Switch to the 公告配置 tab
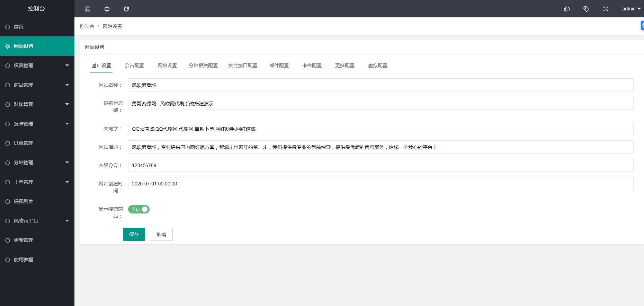This screenshot has height=306, width=644. point(134,65)
